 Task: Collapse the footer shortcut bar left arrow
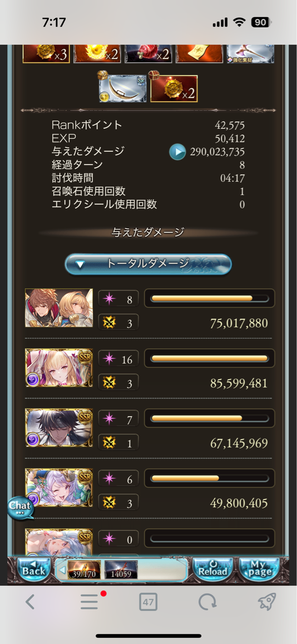(62, 571)
